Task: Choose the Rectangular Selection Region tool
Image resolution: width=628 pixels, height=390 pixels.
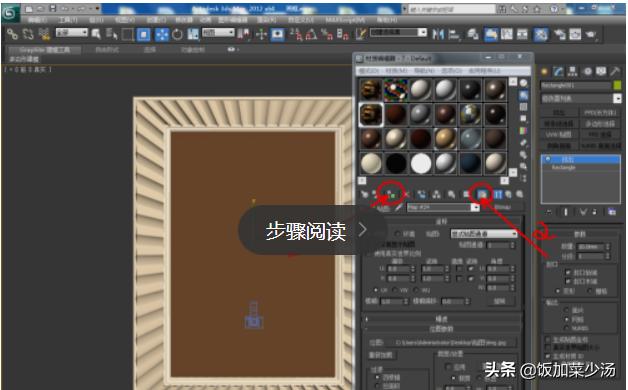Action: point(127,34)
